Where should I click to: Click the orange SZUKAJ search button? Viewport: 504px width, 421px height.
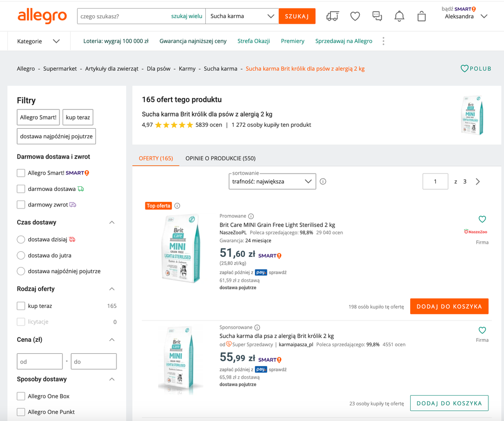point(297,16)
